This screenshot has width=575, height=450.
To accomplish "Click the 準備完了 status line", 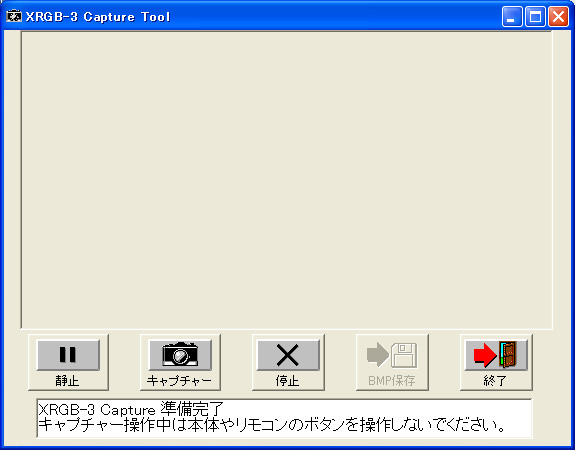I will click(131, 409).
